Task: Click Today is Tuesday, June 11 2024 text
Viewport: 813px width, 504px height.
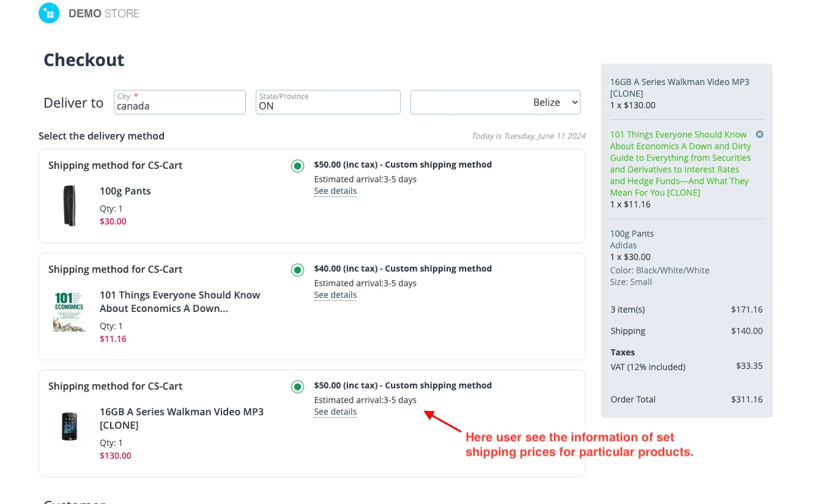Action: point(529,136)
